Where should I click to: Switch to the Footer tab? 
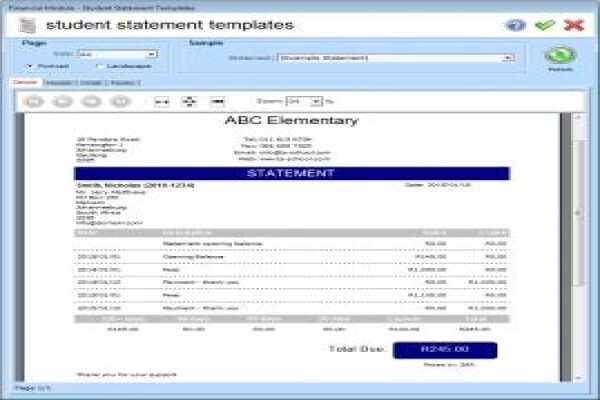123,83
